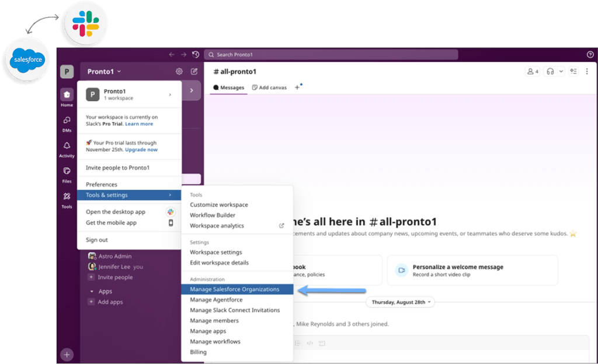The height and width of the screenshot is (364, 598).
Task: Open Personalize a welcome message card
Action: point(472,270)
